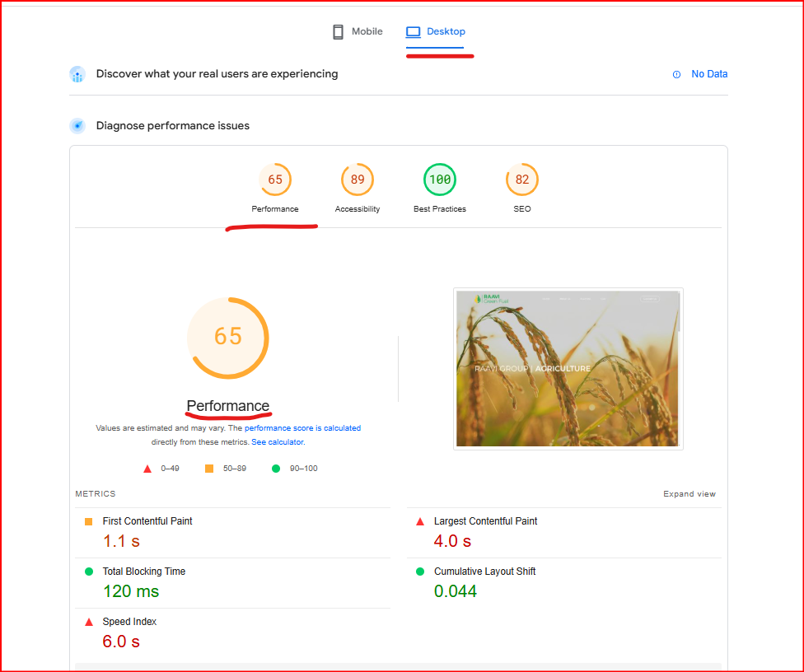Click the mobile phone icon
The width and height of the screenshot is (804, 672).
tap(338, 32)
